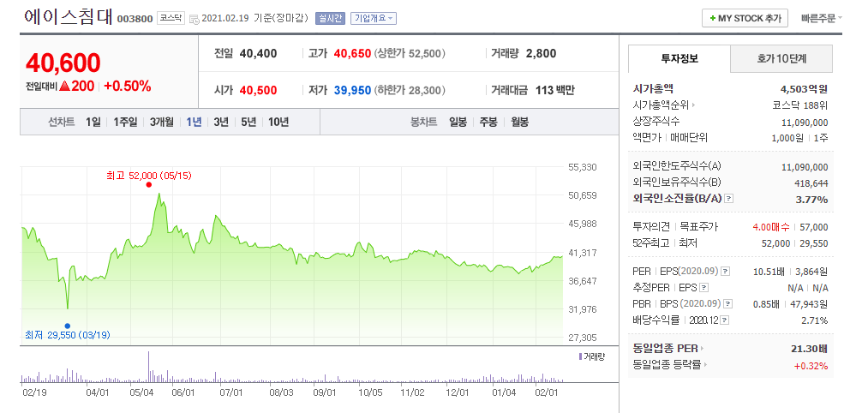
Task: Select the 5년 line chart period
Action: pyautogui.click(x=248, y=122)
